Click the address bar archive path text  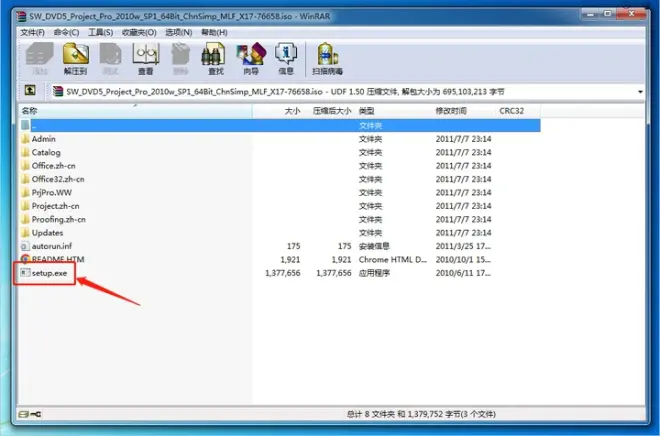point(285,92)
